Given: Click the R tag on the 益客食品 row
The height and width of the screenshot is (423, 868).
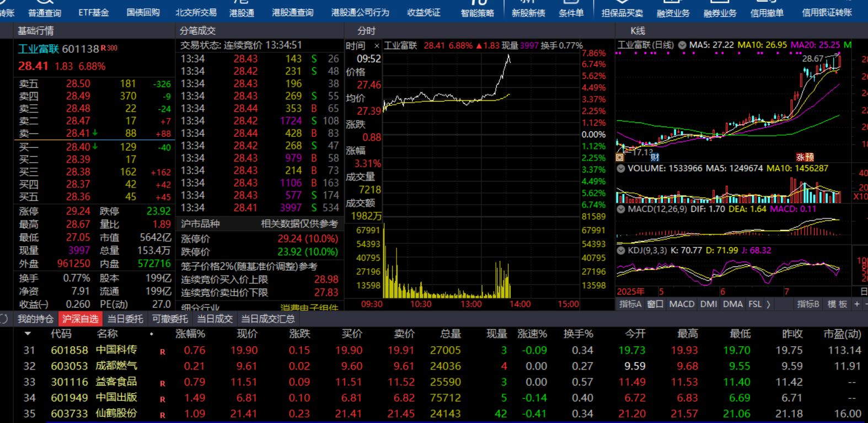Looking at the screenshot, I should 163,383.
